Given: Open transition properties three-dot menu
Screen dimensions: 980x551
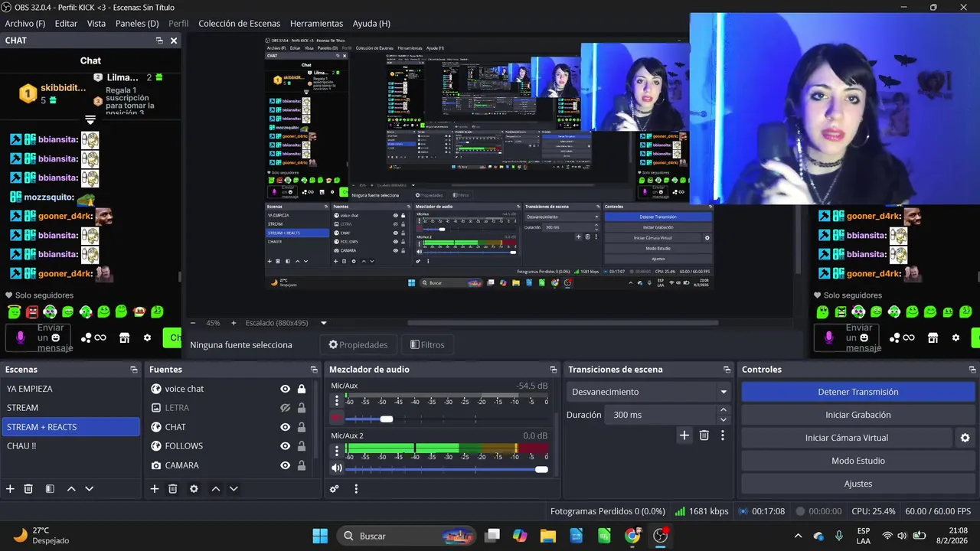Looking at the screenshot, I should coord(722,435).
